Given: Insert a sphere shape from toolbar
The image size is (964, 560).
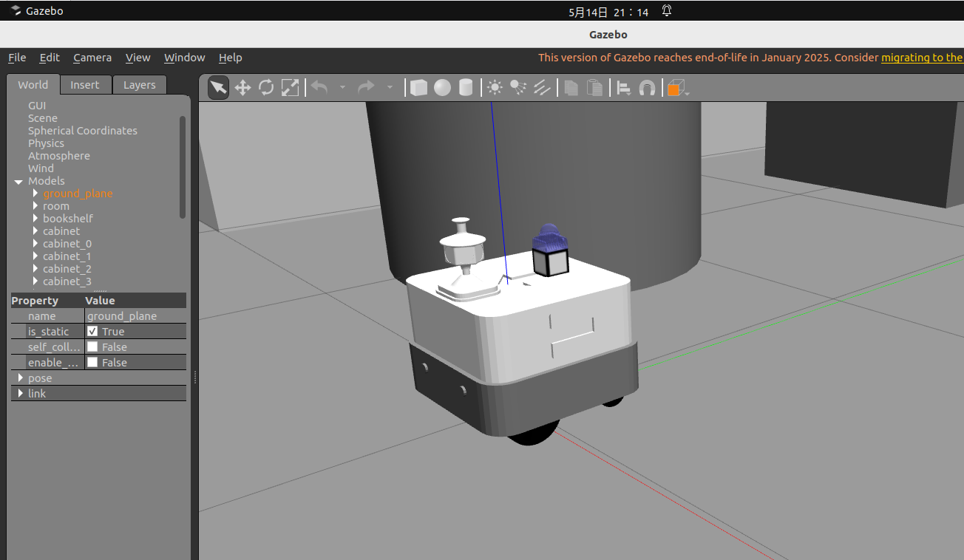Looking at the screenshot, I should click(x=442, y=88).
